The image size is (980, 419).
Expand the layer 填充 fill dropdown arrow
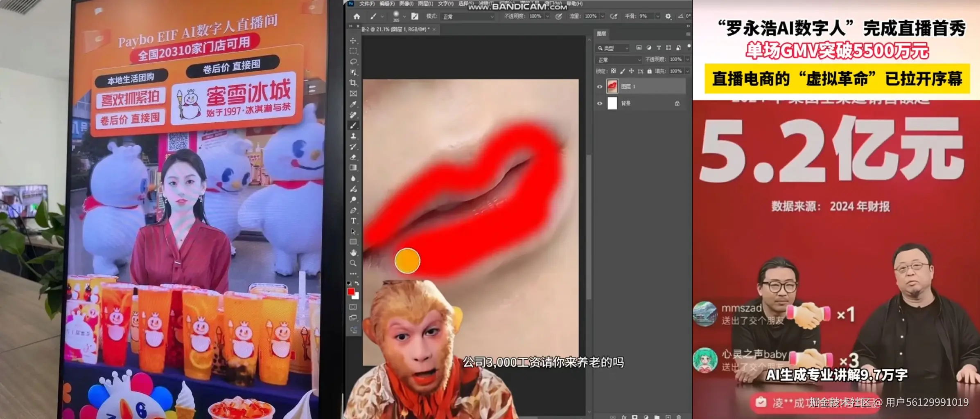(687, 71)
